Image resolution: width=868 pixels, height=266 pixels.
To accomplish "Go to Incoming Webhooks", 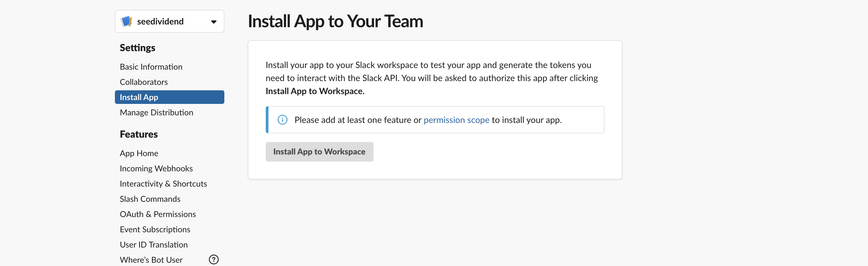I will (156, 168).
